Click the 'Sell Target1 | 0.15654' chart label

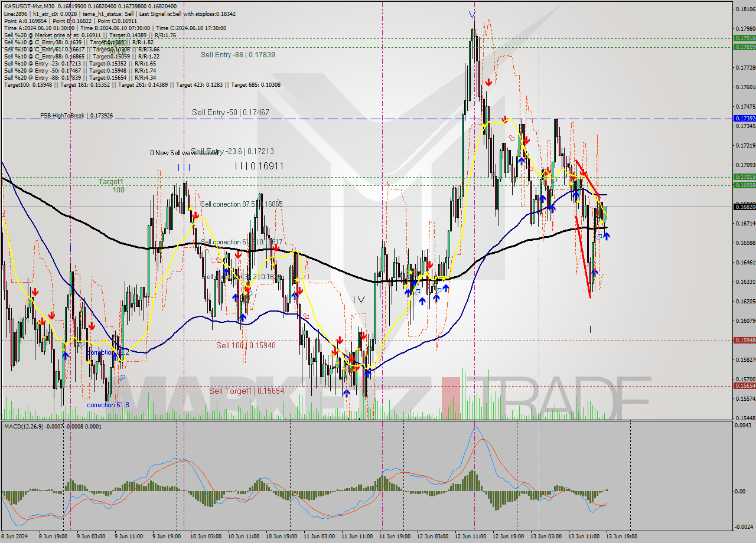247,391
